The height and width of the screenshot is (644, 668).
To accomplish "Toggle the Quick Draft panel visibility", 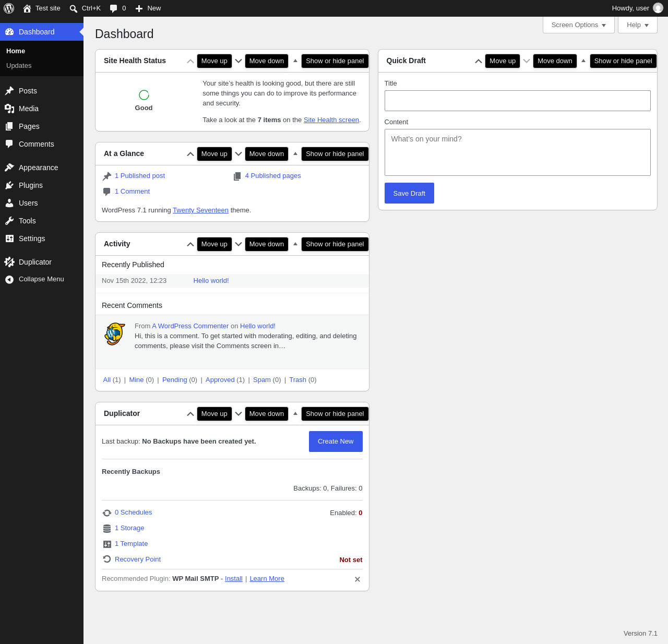I will (x=583, y=61).
